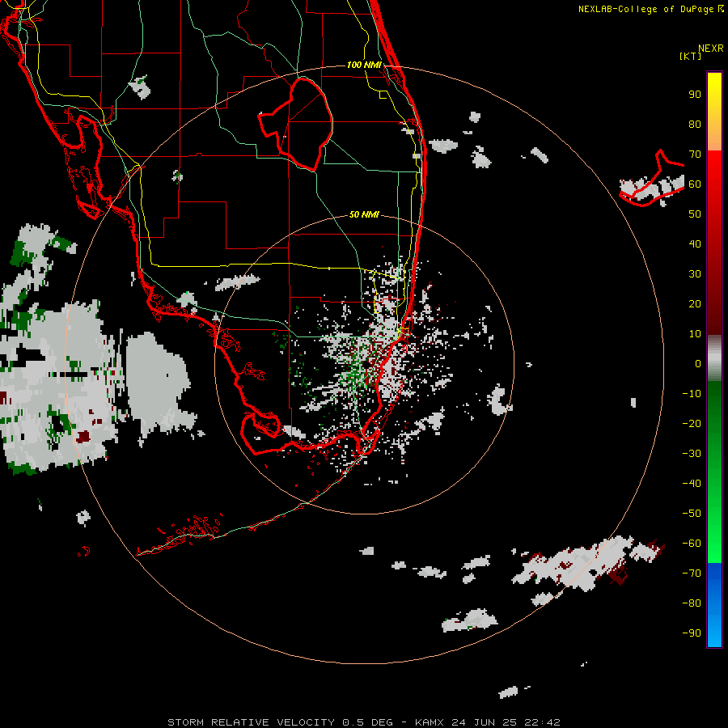Click the 50 NMI range ring label
The width and height of the screenshot is (728, 728).
click(365, 214)
